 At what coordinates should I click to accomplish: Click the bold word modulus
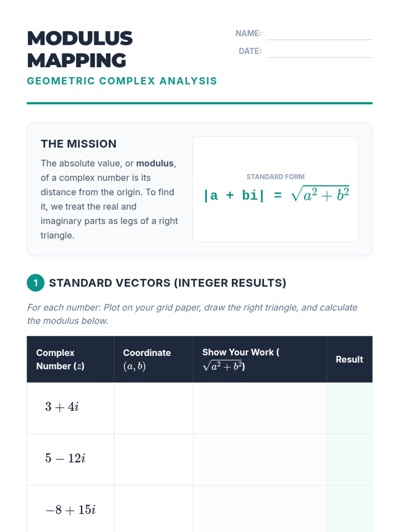tap(155, 163)
